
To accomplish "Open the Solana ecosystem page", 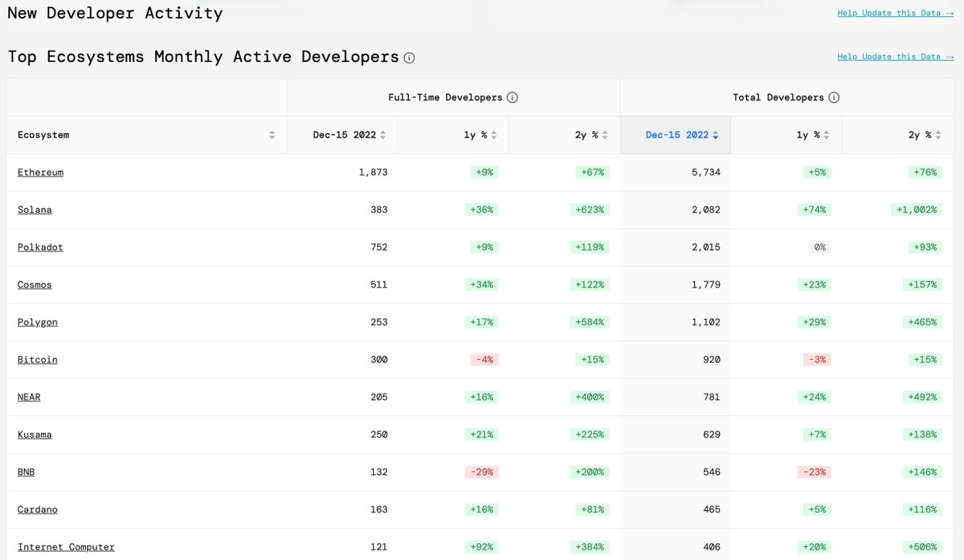I will tap(35, 210).
